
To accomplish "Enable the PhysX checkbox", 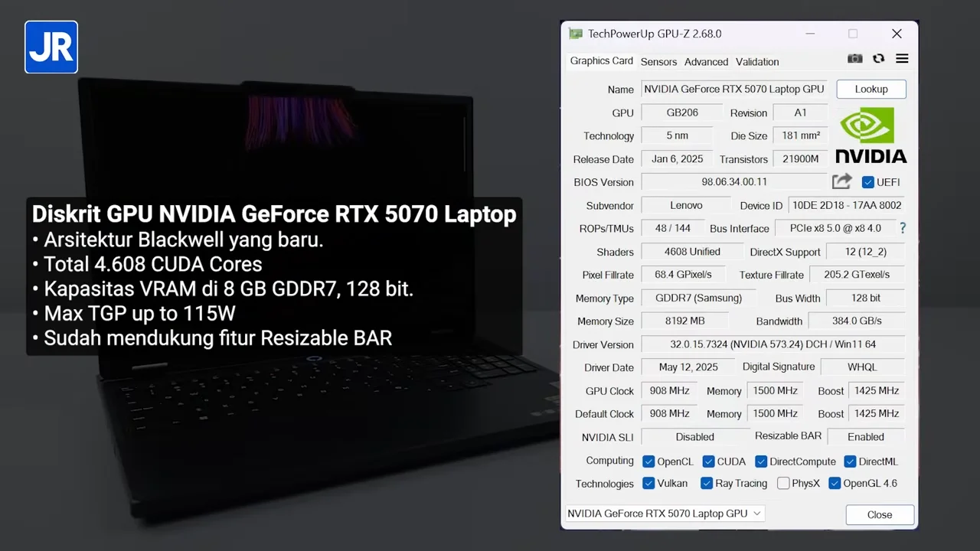I will pos(783,484).
